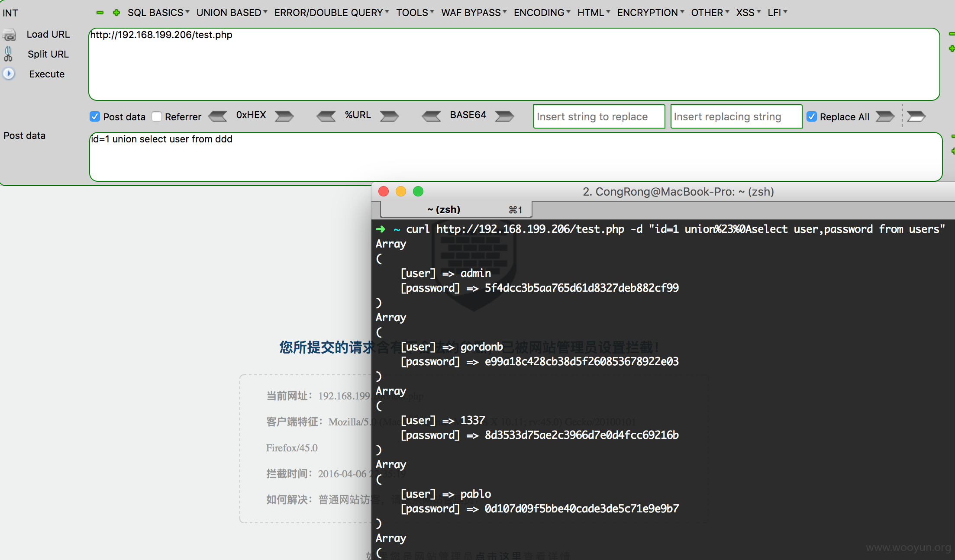Image resolution: width=955 pixels, height=560 pixels.
Task: Click the green plus icon in HackBar toolbar
Action: tap(116, 13)
